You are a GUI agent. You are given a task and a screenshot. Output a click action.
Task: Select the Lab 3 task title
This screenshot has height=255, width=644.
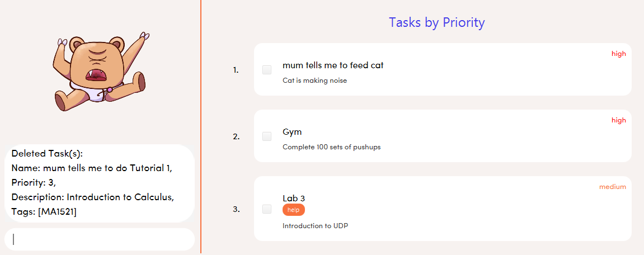coord(294,198)
